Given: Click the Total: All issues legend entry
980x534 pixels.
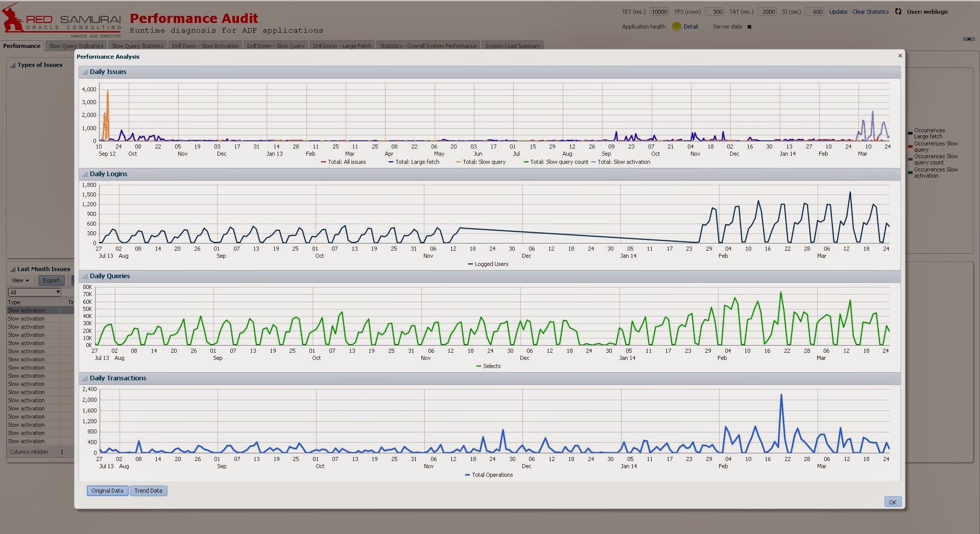Looking at the screenshot, I should [x=343, y=162].
